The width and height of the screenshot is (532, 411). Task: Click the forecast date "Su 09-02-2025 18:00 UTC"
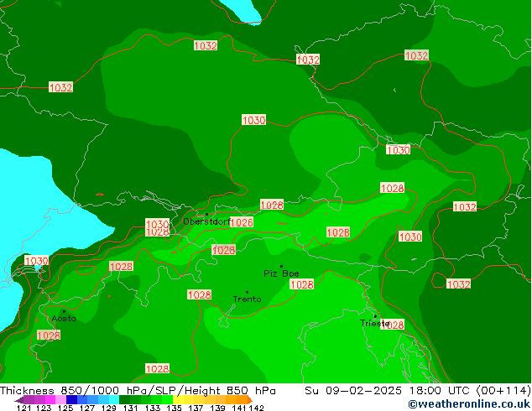click(x=389, y=391)
